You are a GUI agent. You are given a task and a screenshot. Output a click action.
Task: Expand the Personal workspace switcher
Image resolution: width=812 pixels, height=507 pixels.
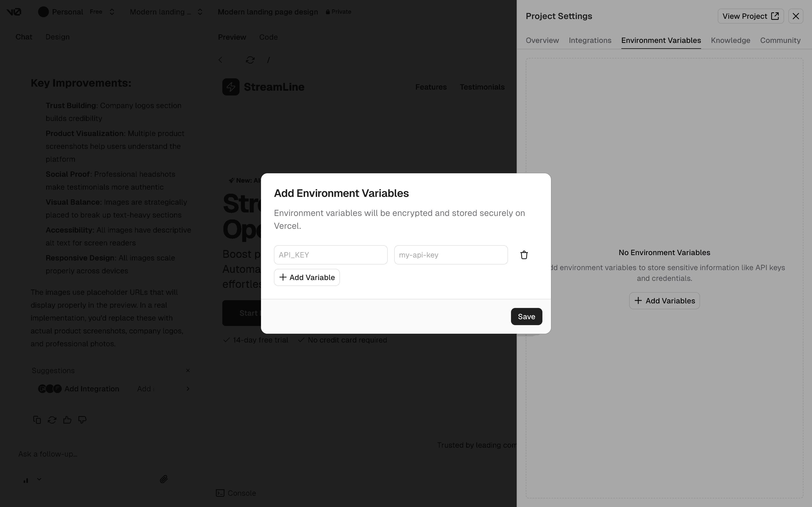(112, 12)
